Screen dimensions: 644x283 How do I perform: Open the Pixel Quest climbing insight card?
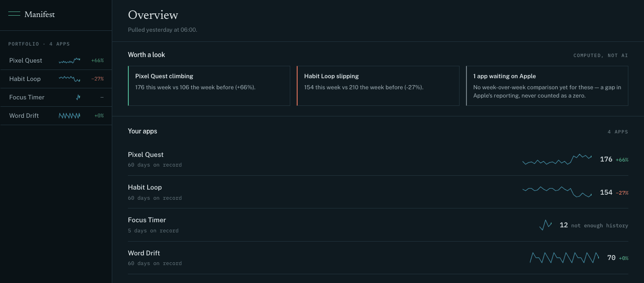pyautogui.click(x=209, y=86)
